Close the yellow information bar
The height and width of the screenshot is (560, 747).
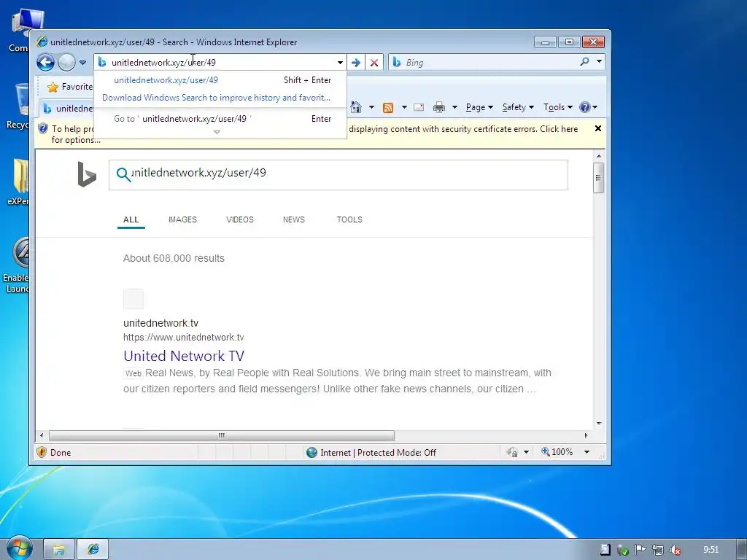pos(598,128)
